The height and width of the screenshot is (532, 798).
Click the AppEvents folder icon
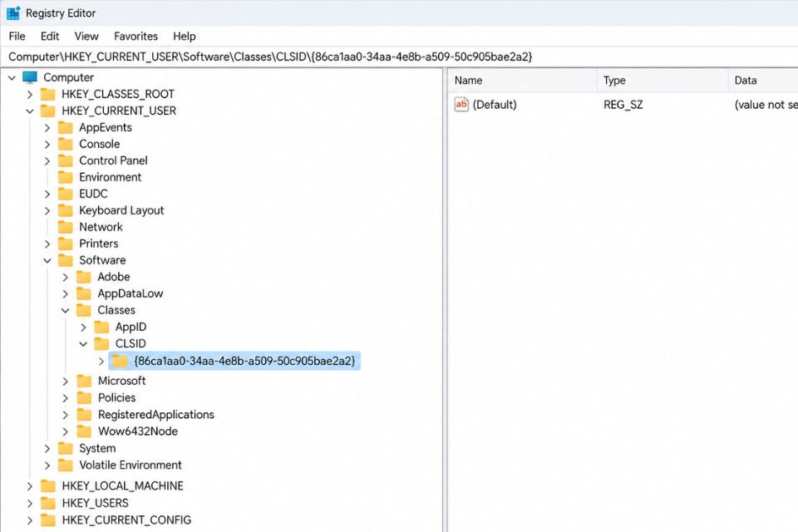(65, 127)
